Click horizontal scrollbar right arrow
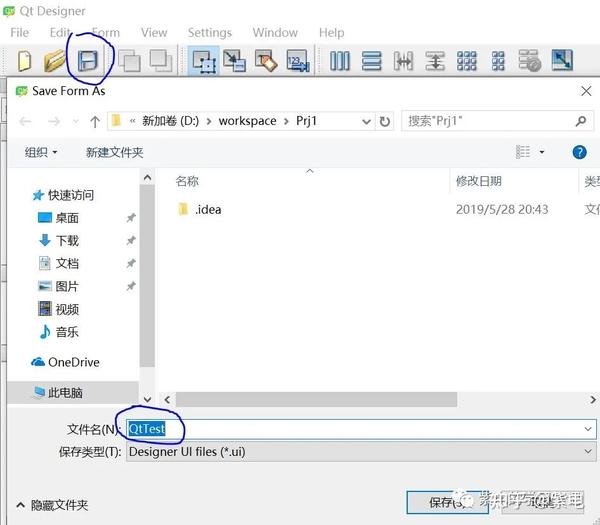This screenshot has width=600, height=525. tap(593, 399)
